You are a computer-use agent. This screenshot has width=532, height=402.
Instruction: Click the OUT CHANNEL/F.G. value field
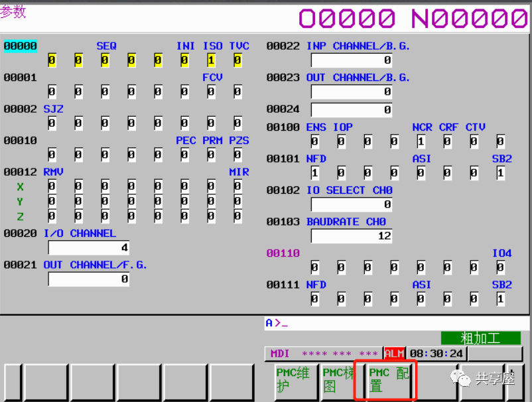89,279
